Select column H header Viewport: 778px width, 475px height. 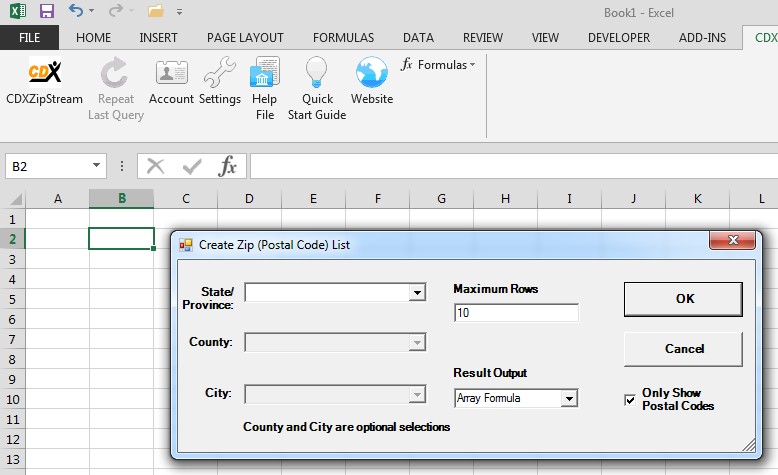tap(505, 199)
